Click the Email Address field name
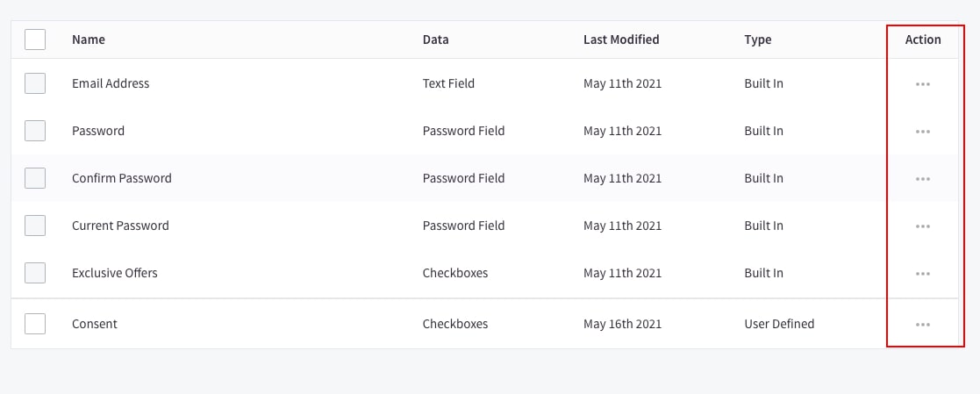Image resolution: width=980 pixels, height=394 pixels. pyautogui.click(x=111, y=83)
